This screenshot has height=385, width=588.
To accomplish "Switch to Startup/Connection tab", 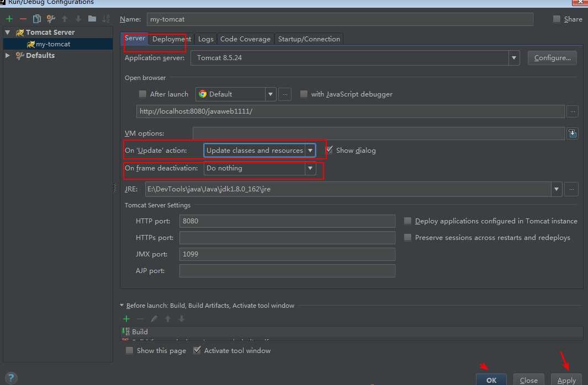I will pyautogui.click(x=309, y=39).
